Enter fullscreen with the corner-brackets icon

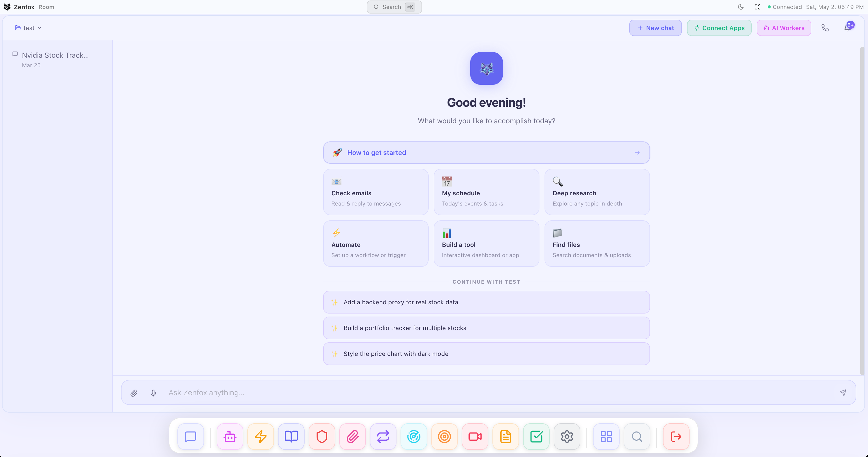(757, 7)
